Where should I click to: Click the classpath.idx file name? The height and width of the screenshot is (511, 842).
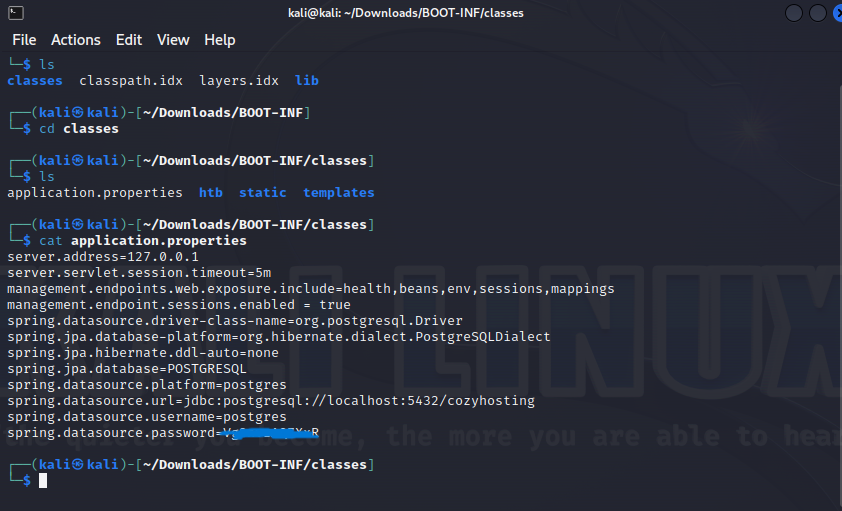(x=131, y=80)
